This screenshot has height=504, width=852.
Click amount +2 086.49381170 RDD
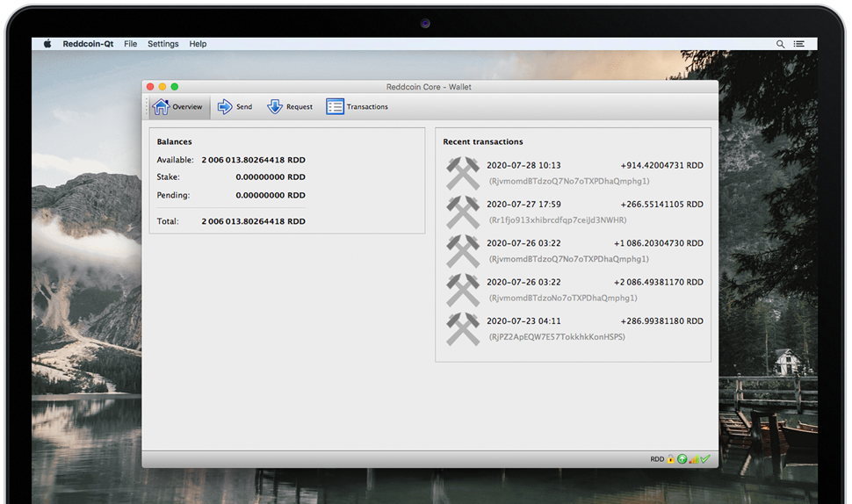pos(659,283)
